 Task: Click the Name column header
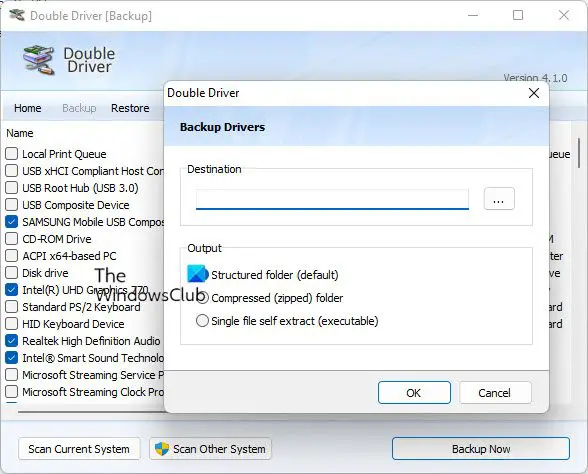point(20,133)
